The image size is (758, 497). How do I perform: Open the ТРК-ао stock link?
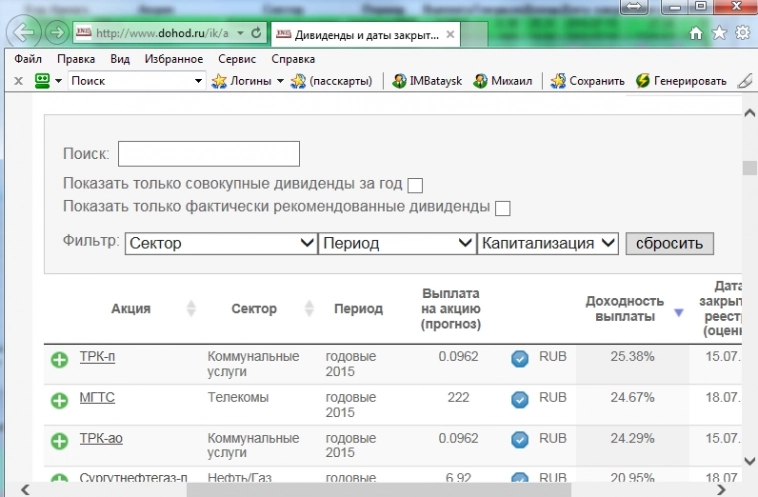tap(101, 438)
